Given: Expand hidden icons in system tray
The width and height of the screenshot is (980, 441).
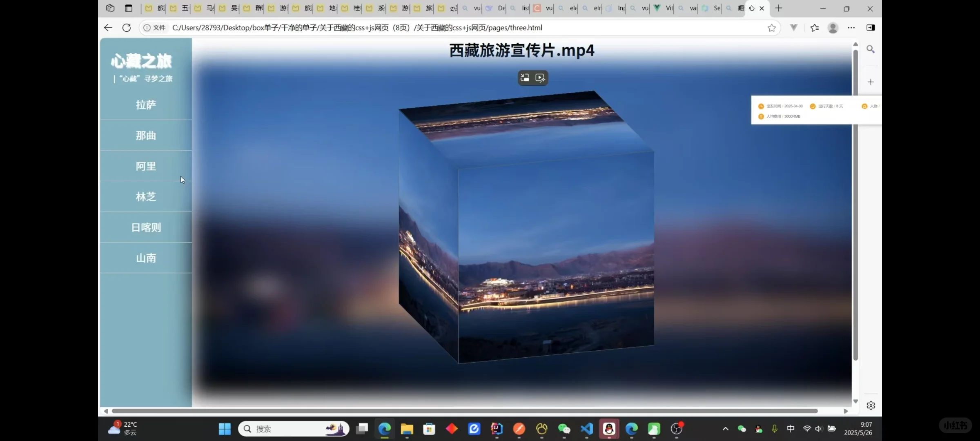Looking at the screenshot, I should [725, 429].
